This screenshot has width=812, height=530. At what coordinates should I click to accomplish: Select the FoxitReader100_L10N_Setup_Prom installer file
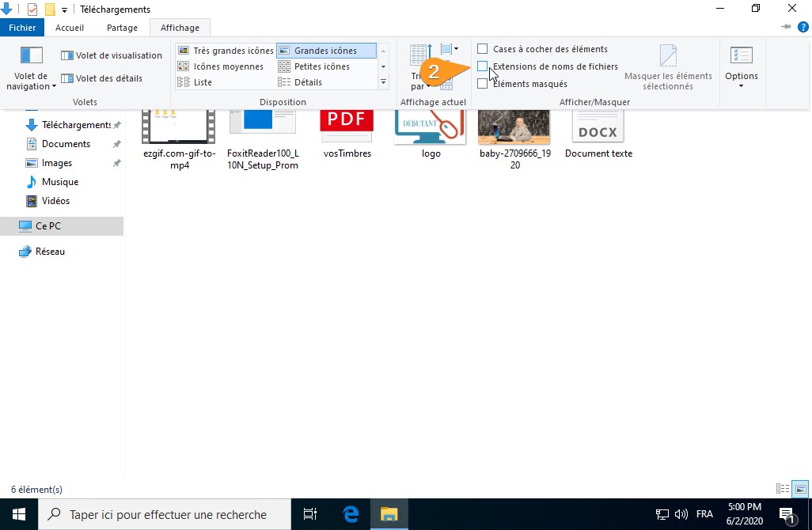(x=263, y=140)
